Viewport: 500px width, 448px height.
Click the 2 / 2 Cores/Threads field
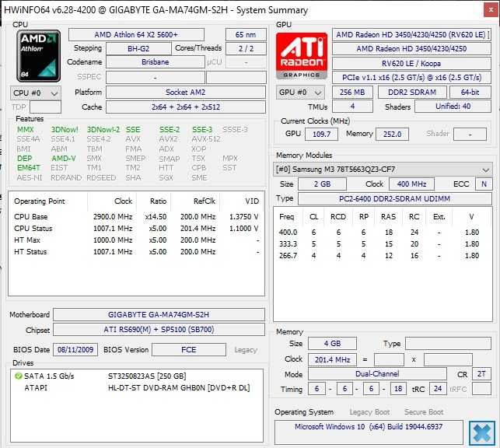[x=246, y=49]
